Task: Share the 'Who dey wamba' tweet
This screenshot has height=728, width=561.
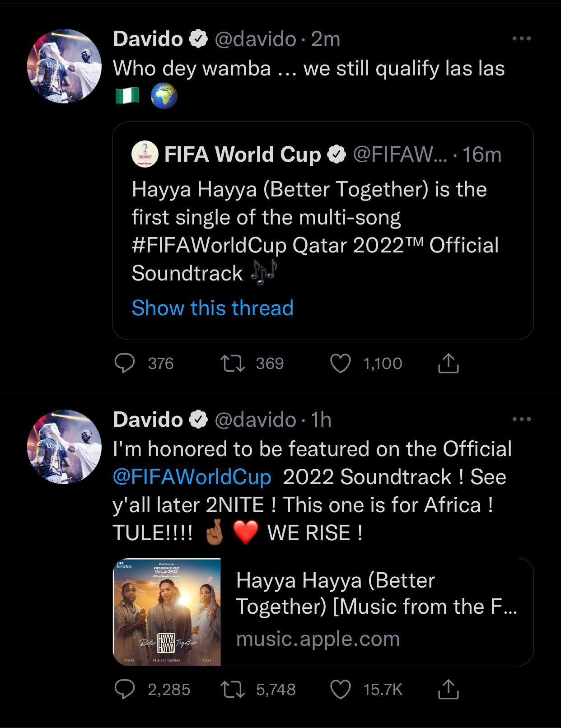Action: (448, 364)
